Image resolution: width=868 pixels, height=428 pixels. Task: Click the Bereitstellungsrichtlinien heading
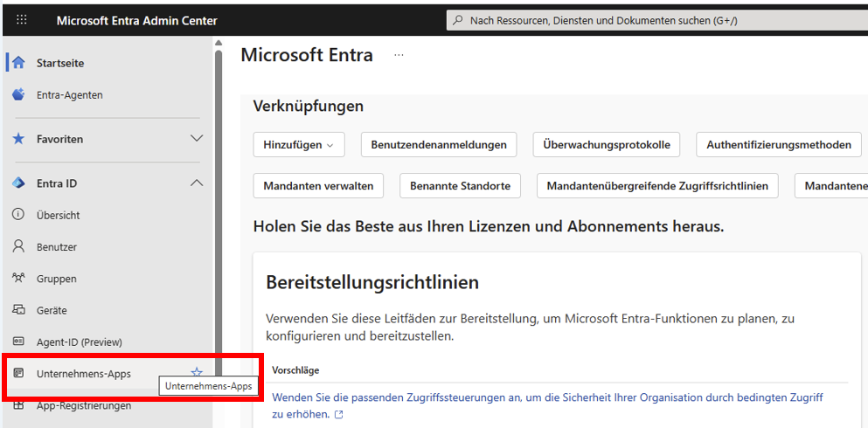tap(372, 283)
